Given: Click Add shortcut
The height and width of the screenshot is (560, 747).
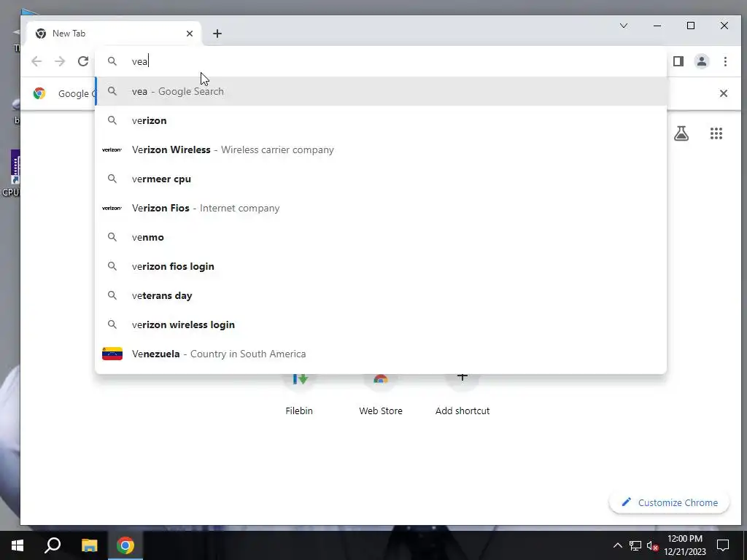Looking at the screenshot, I should [x=462, y=394].
